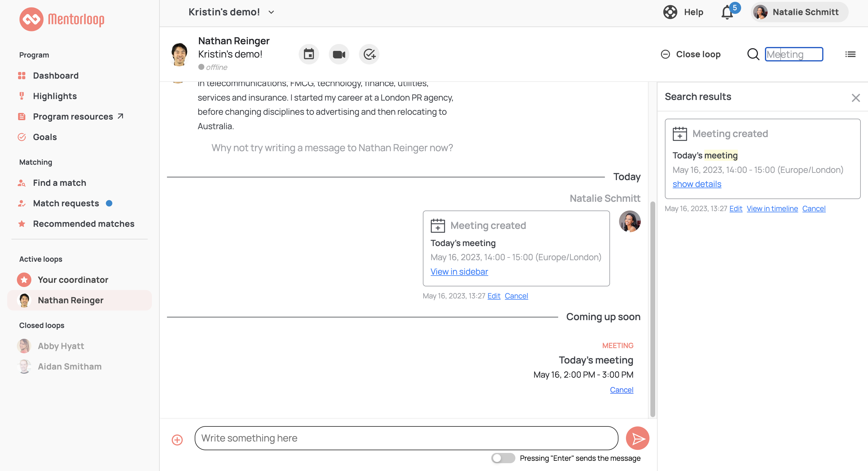
Task: Open Match requests
Action: [x=66, y=203]
